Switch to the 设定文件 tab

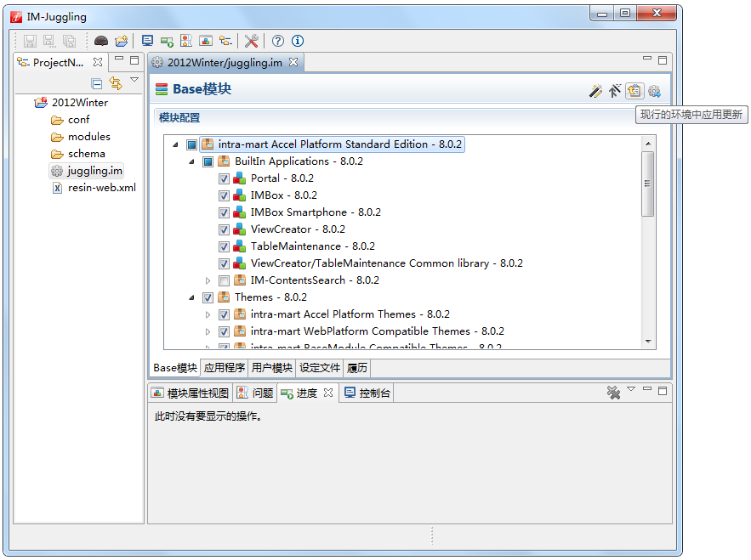pyautogui.click(x=320, y=368)
